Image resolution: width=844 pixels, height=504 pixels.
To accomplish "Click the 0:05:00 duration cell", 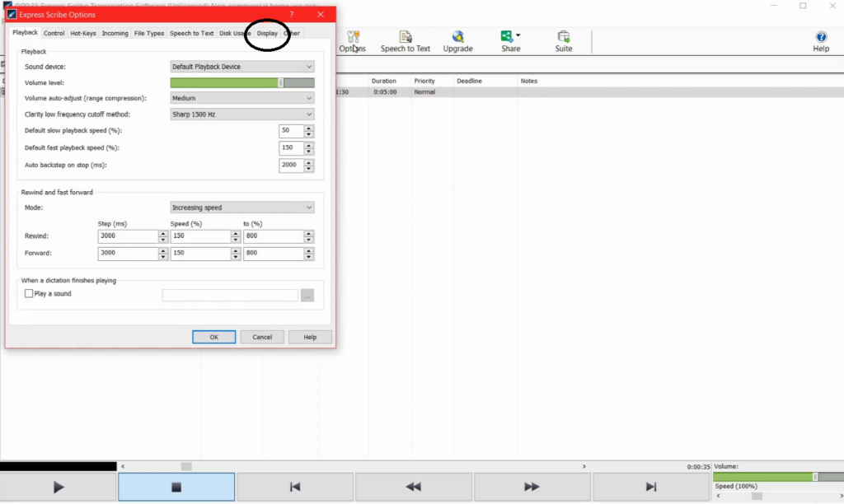I will [386, 92].
